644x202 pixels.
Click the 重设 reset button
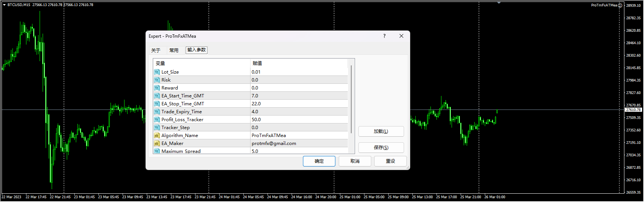point(390,161)
